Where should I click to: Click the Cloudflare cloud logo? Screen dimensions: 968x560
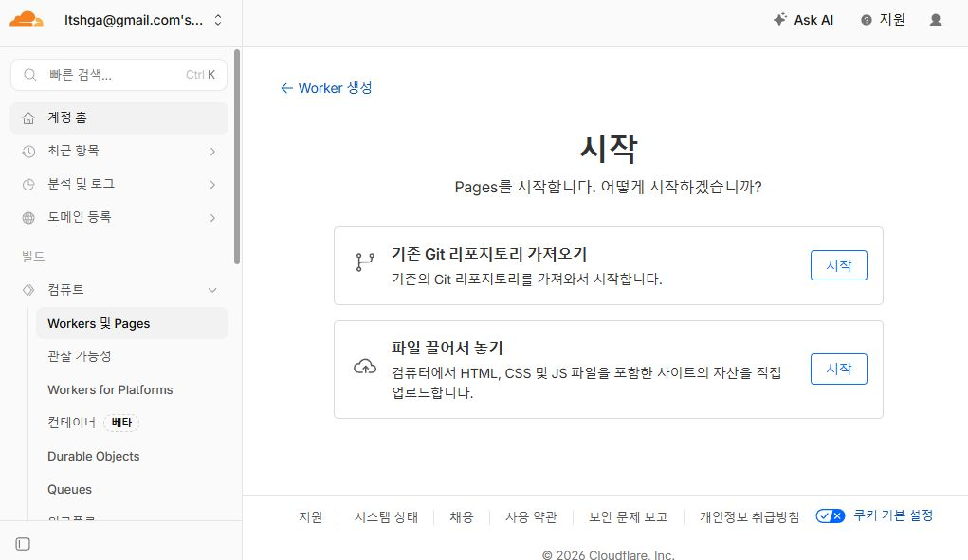point(26,19)
